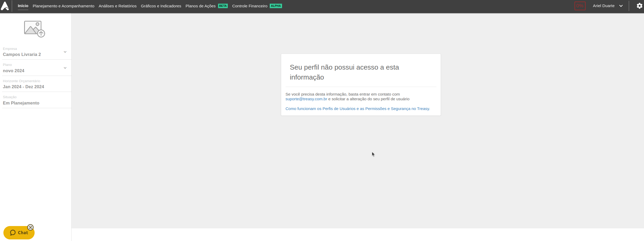Open Planejamento e Acompanhamento menu

(63, 6)
